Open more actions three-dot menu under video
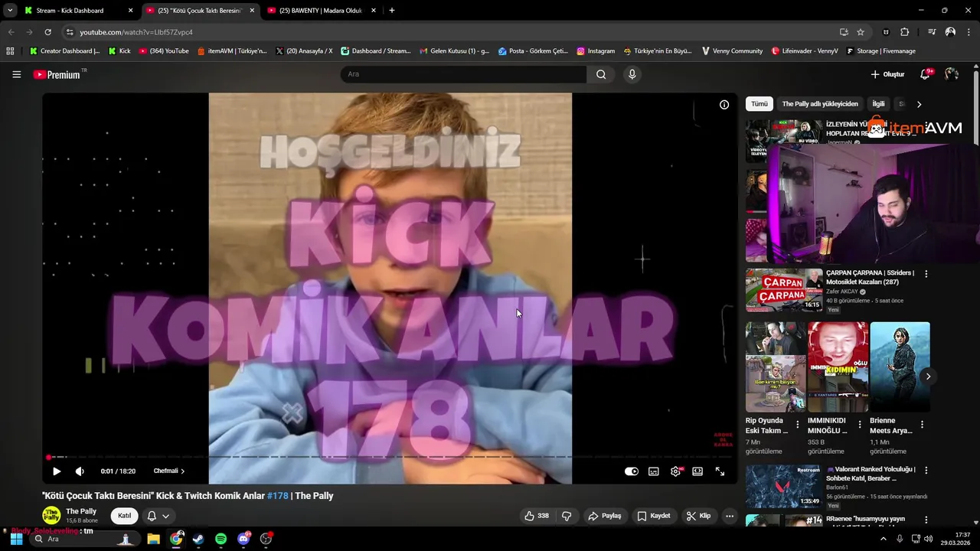Image resolution: width=980 pixels, height=551 pixels. [x=730, y=516]
